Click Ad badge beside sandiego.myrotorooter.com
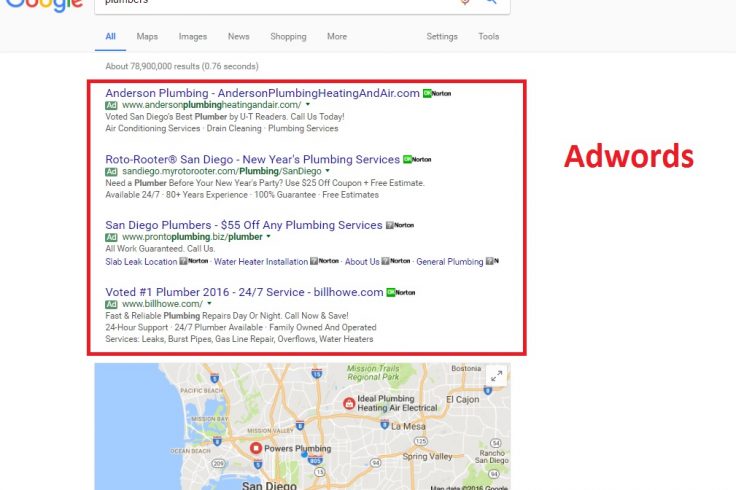 pyautogui.click(x=111, y=171)
